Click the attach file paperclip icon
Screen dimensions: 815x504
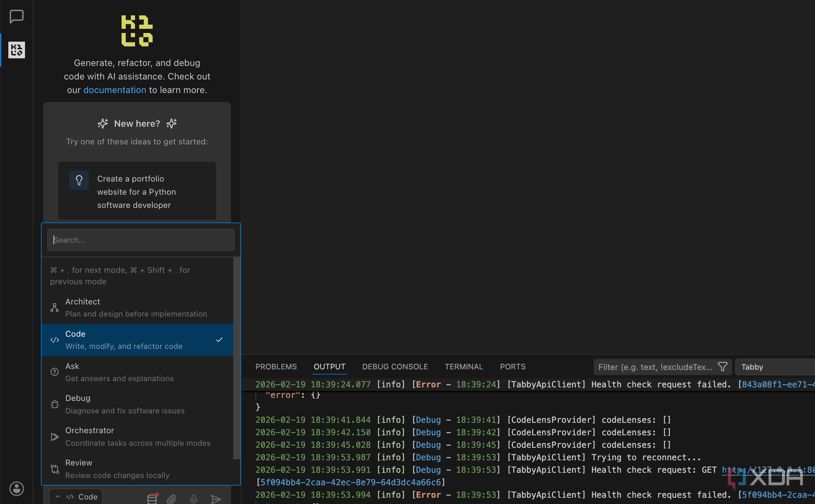click(172, 499)
